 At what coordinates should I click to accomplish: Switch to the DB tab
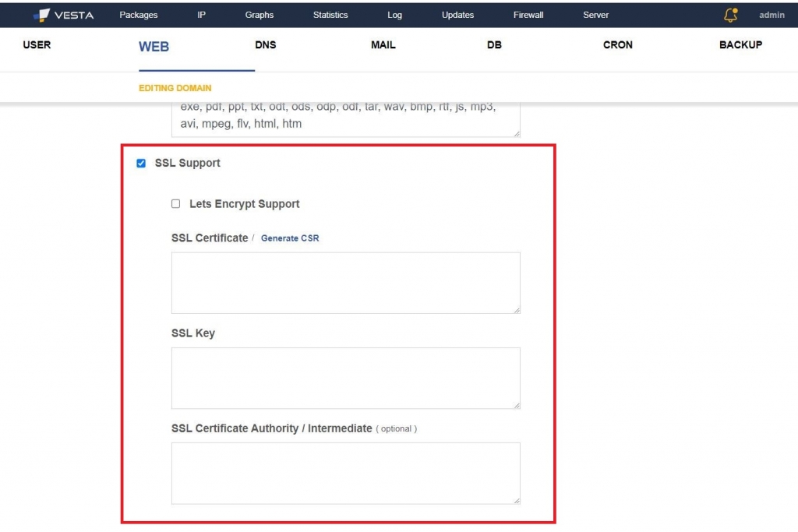click(494, 44)
